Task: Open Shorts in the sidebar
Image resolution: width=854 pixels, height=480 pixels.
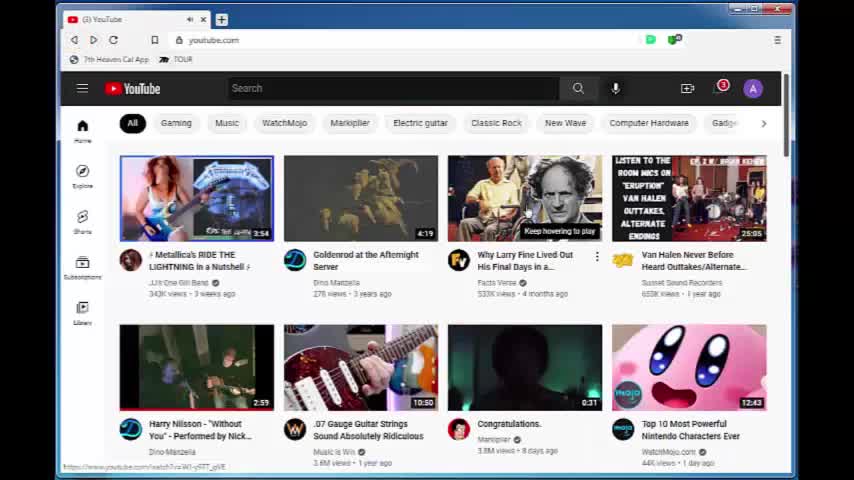Action: (83, 222)
